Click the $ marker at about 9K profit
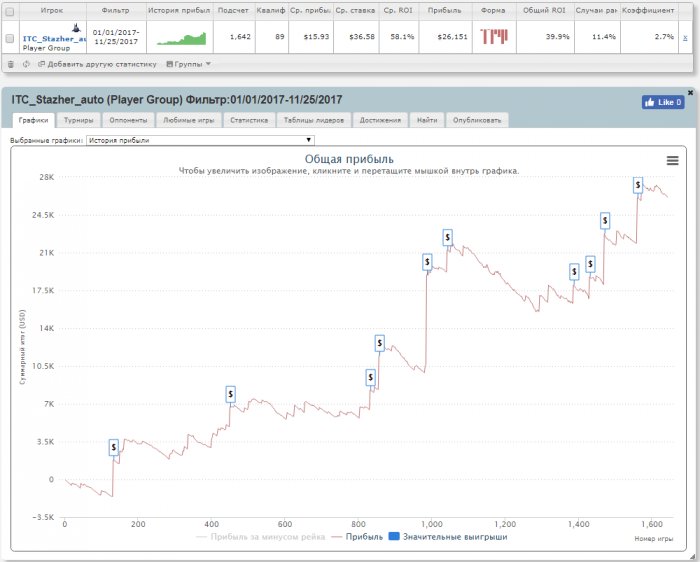 [371, 378]
